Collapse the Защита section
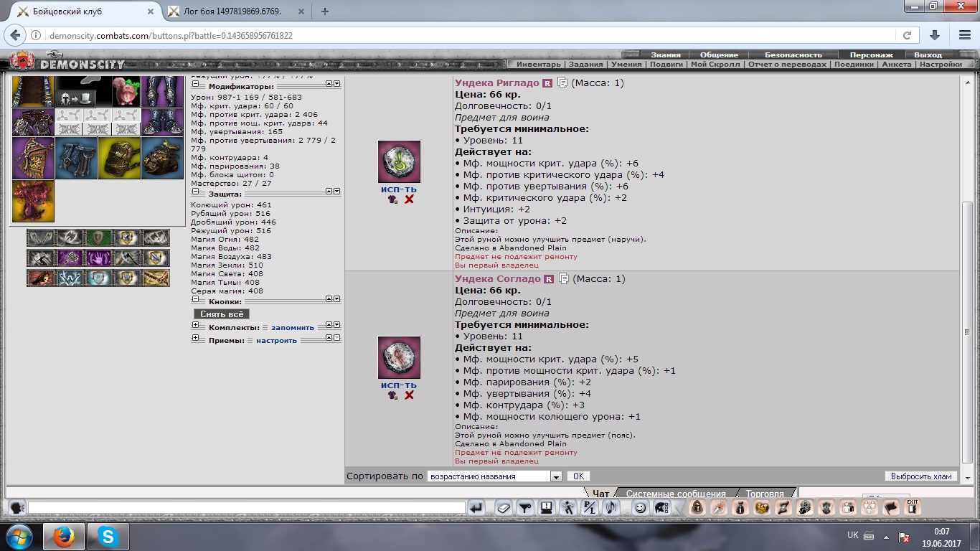This screenshot has width=980, height=551. (195, 192)
